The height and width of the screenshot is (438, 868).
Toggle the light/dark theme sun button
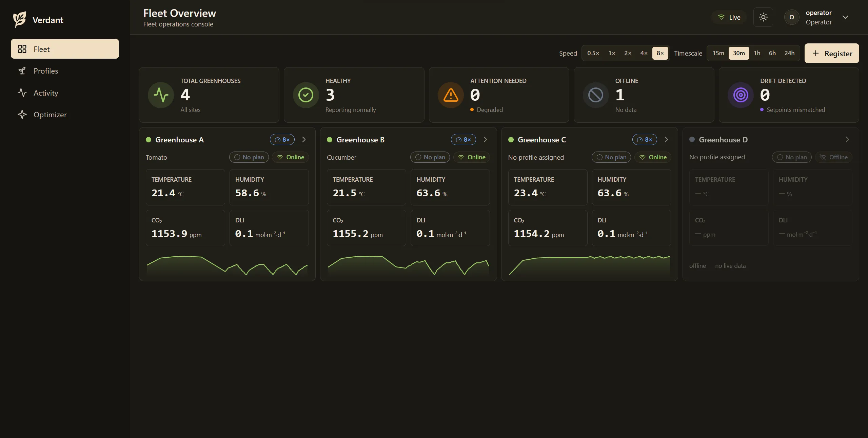(763, 17)
